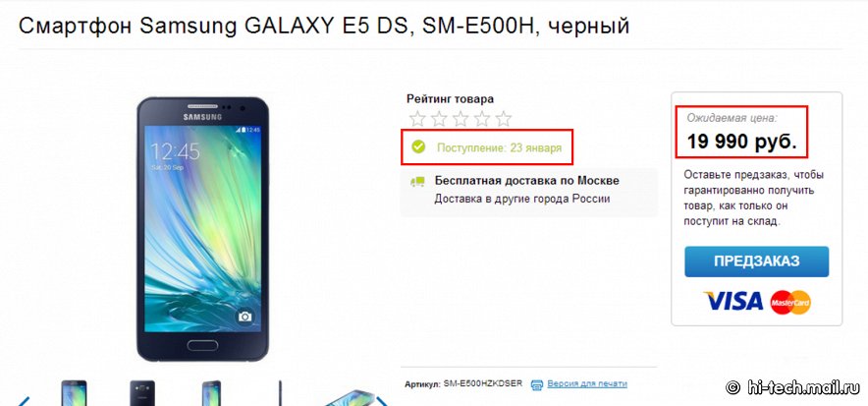The width and height of the screenshot is (868, 406).
Task: Show previous thumbnails with left arrow
Action: 24,401
